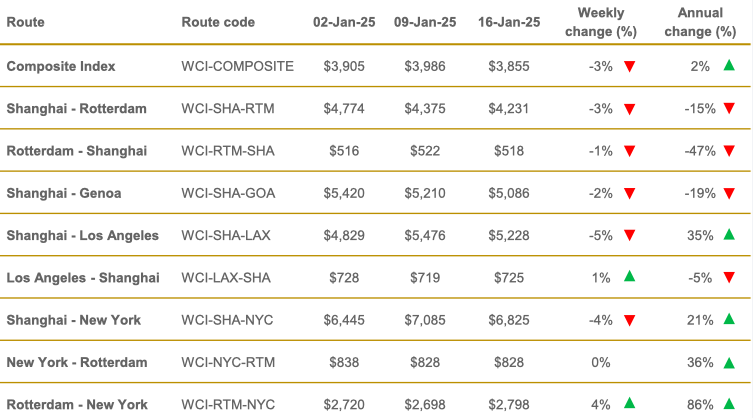
Task: Click the red weekly arrow for Shanghai - New York
Action: (630, 320)
